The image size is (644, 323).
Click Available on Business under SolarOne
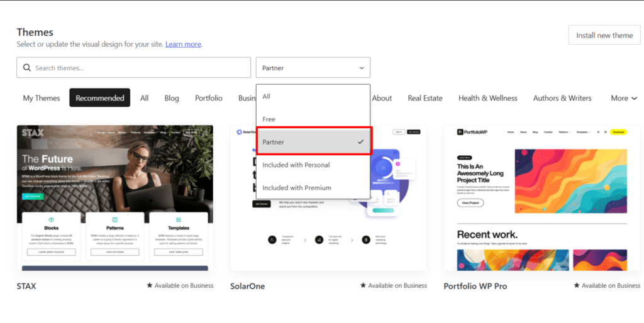pyautogui.click(x=397, y=285)
